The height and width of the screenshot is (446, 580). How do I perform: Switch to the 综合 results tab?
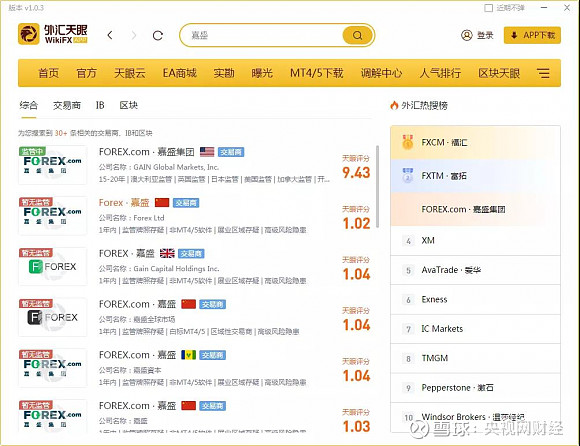point(28,105)
